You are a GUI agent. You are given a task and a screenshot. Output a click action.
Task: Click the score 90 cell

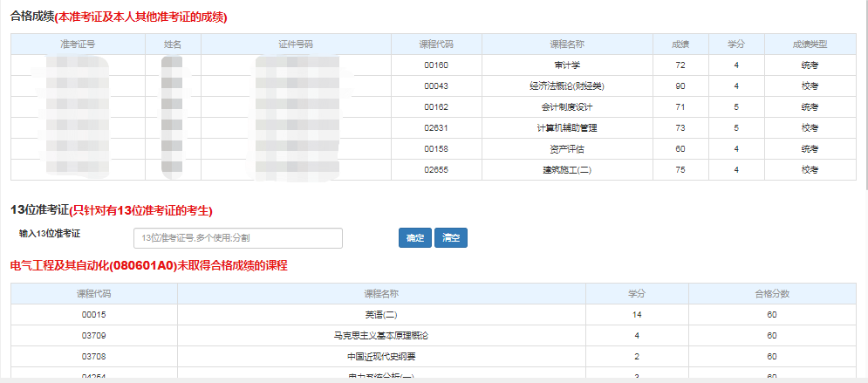[680, 86]
